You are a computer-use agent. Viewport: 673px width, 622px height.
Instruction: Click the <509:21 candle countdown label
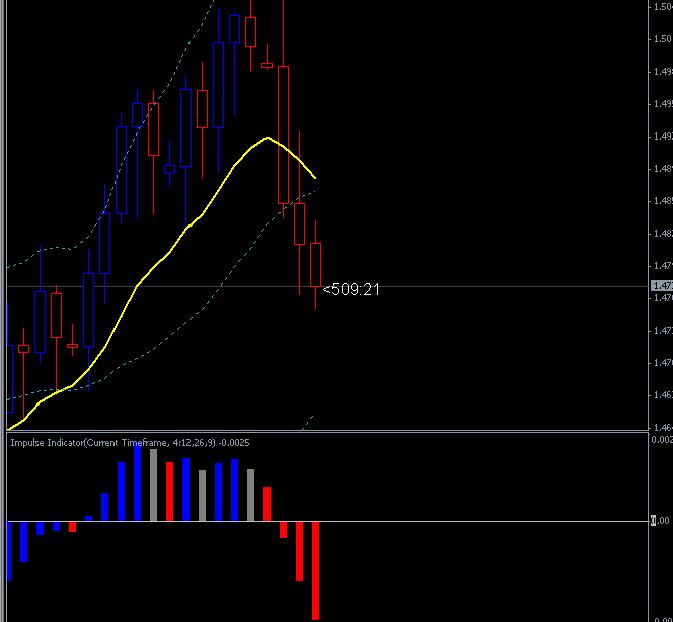(x=351, y=289)
